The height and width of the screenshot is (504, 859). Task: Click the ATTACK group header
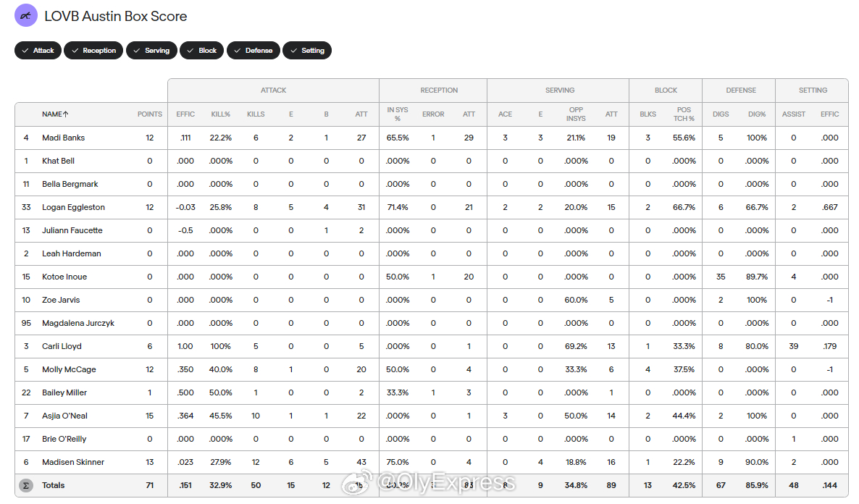(273, 91)
